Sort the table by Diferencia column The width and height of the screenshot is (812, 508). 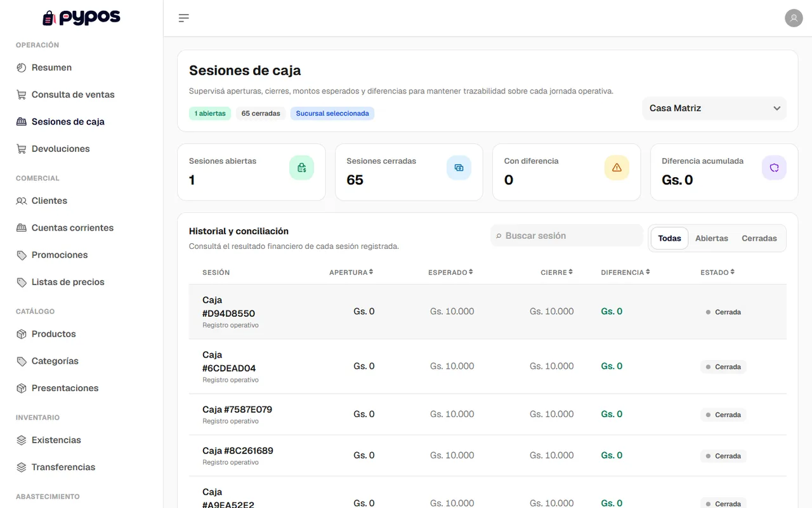pyautogui.click(x=625, y=272)
